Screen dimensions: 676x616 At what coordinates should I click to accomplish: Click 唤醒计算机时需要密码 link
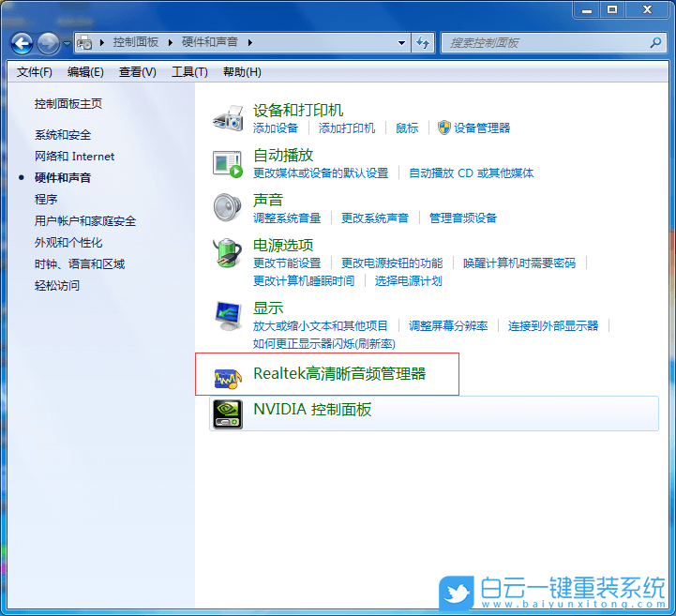[x=519, y=263]
